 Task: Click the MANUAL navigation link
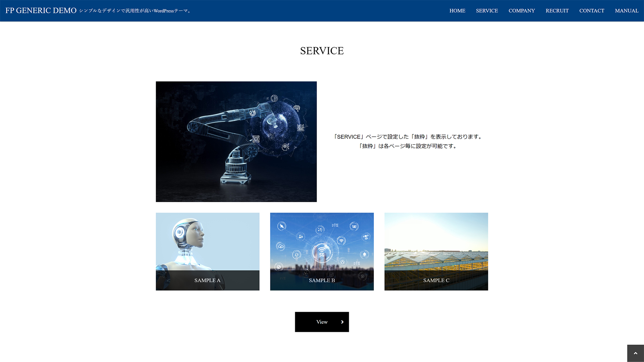627,11
